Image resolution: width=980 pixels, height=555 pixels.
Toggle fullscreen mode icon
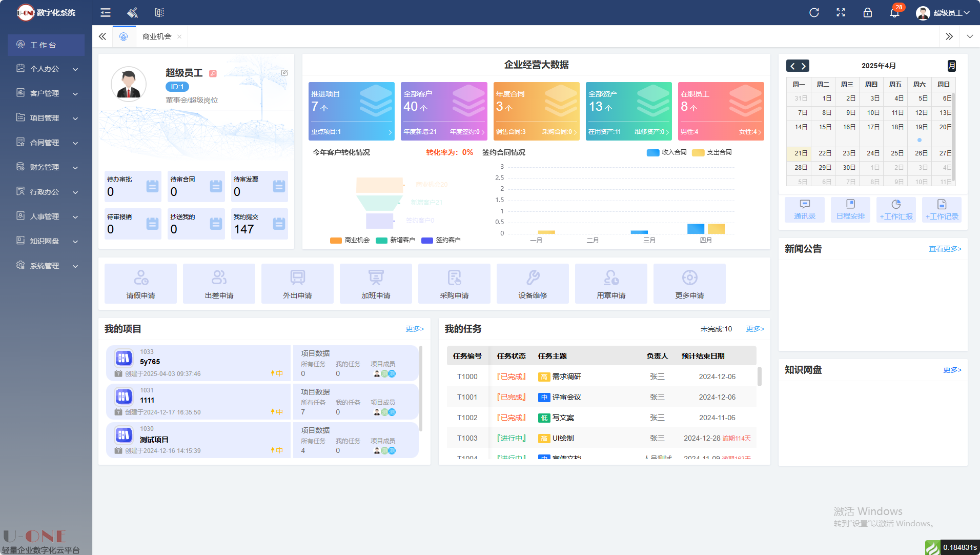point(841,12)
